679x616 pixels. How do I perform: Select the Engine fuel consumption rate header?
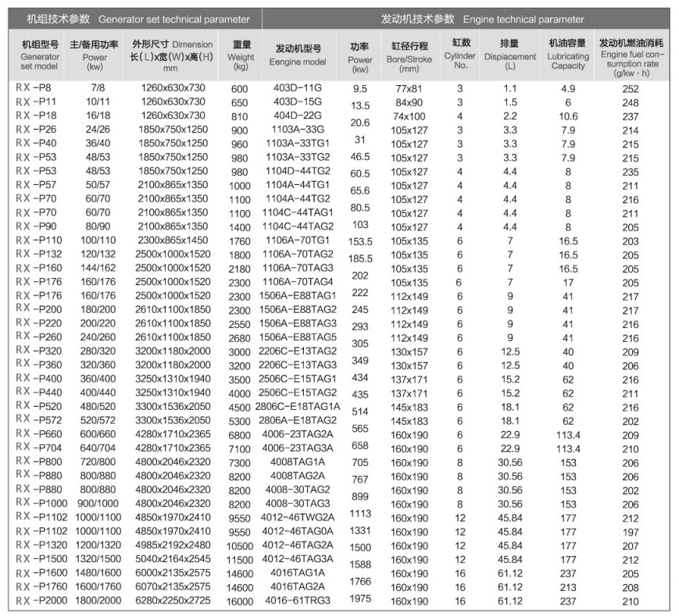[x=631, y=56]
